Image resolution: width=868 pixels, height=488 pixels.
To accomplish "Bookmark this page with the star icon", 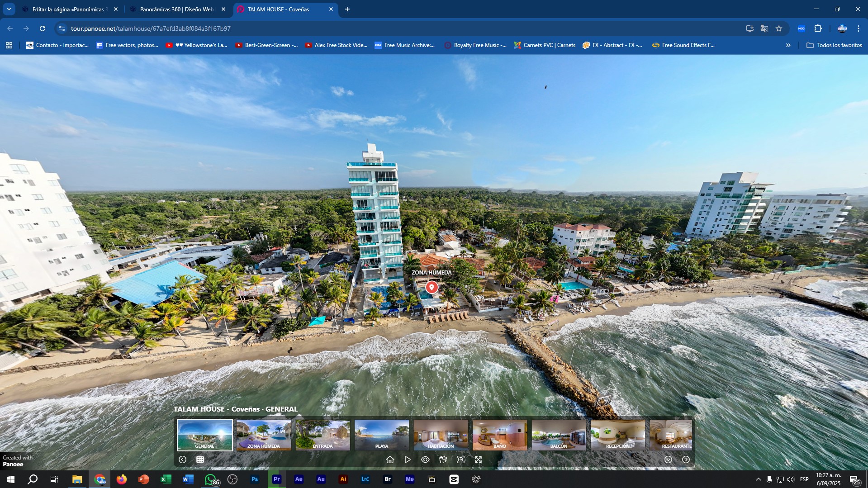I will [x=779, y=28].
